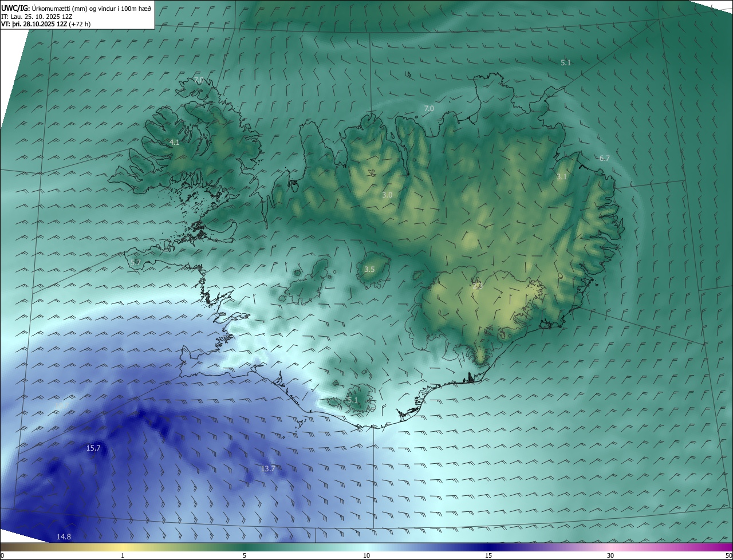Click the 7.0 value off the north coast
This screenshot has width=733, height=560.
[429, 109]
